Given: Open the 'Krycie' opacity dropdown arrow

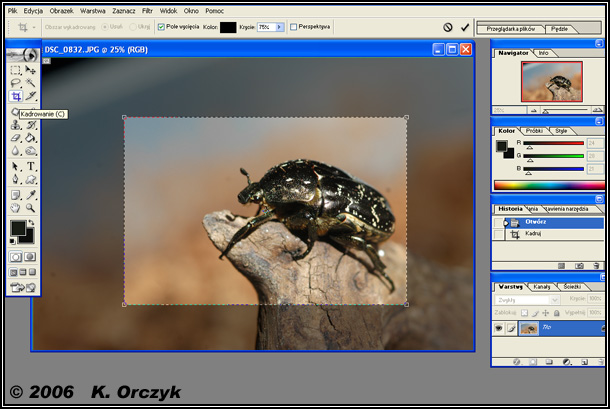Looking at the screenshot, I should coord(278,27).
